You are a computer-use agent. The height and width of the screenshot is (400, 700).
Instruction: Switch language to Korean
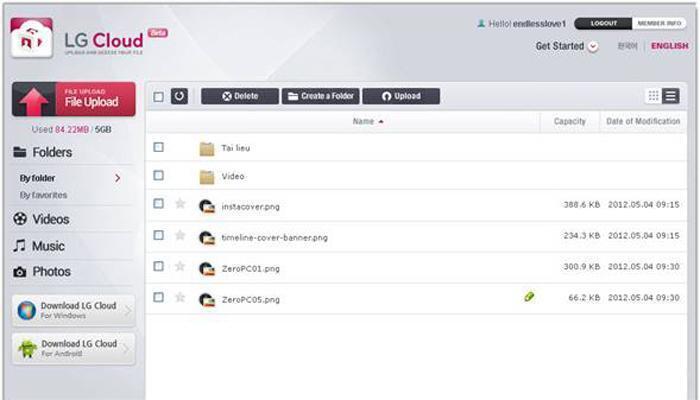627,46
